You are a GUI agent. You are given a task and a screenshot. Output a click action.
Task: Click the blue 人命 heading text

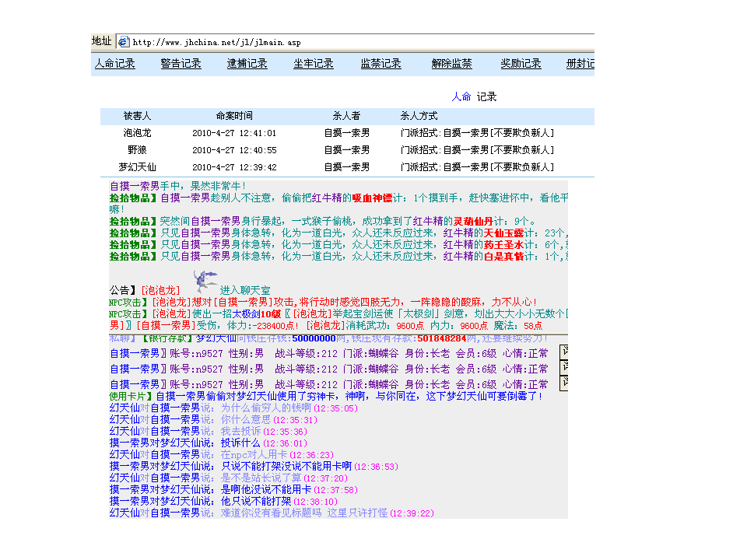coord(461,96)
